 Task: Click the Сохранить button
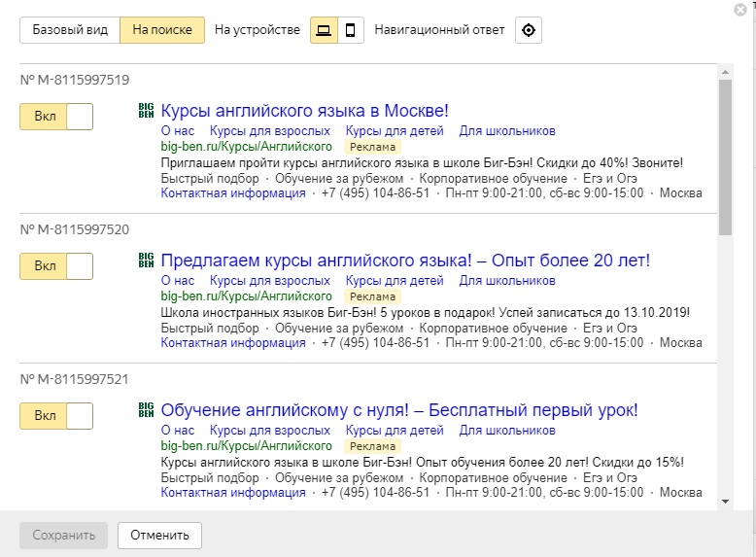[x=63, y=536]
